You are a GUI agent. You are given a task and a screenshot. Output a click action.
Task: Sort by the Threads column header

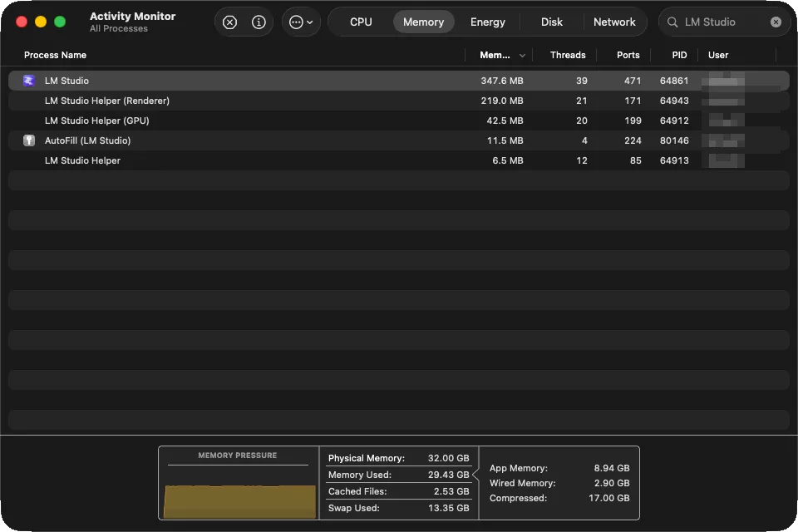tap(568, 55)
